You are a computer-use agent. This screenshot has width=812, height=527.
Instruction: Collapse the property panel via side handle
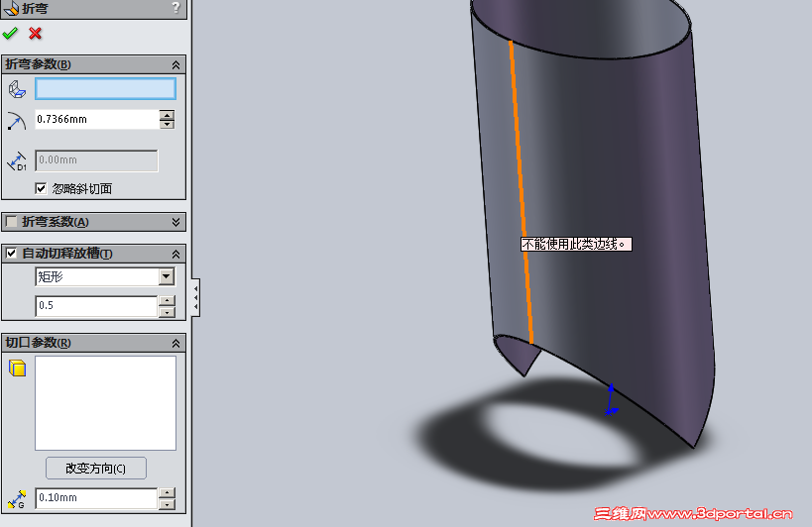[x=195, y=297]
